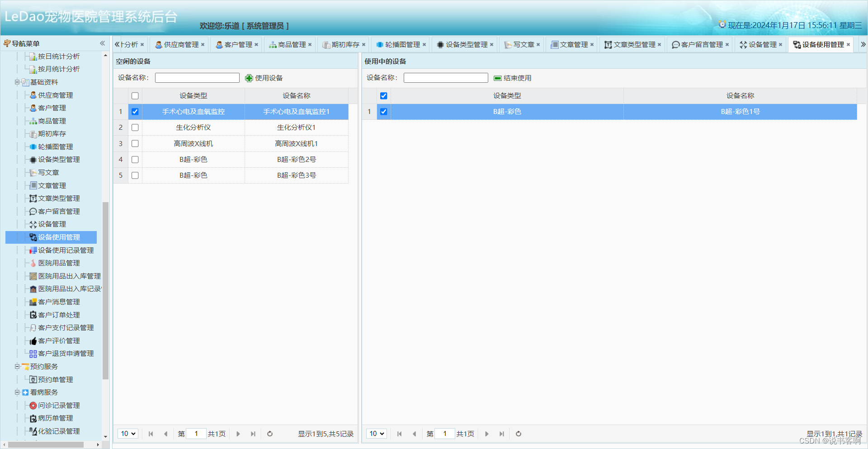Open page size dropdown for idle devices
The height and width of the screenshot is (449, 868).
pos(128,434)
